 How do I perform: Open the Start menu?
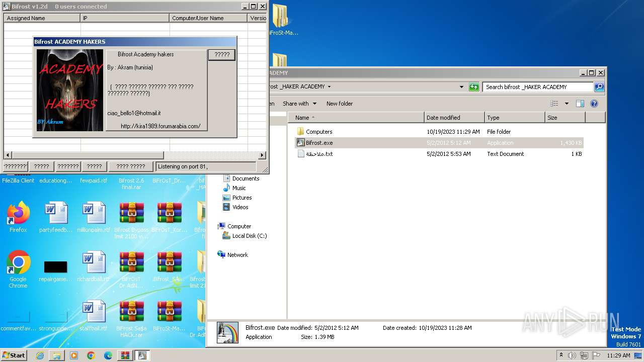coord(14,355)
